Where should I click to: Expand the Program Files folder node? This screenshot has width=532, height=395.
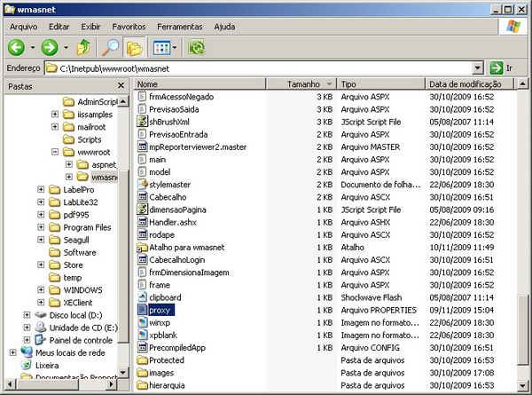41,227
